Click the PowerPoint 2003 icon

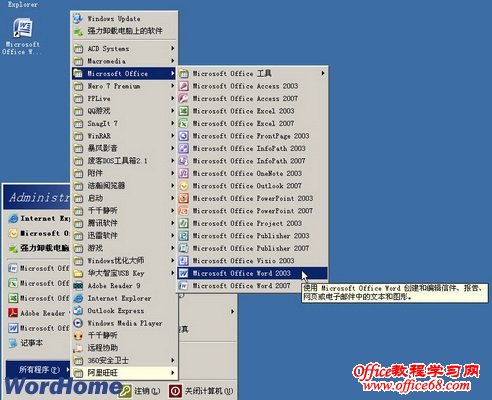(x=184, y=198)
